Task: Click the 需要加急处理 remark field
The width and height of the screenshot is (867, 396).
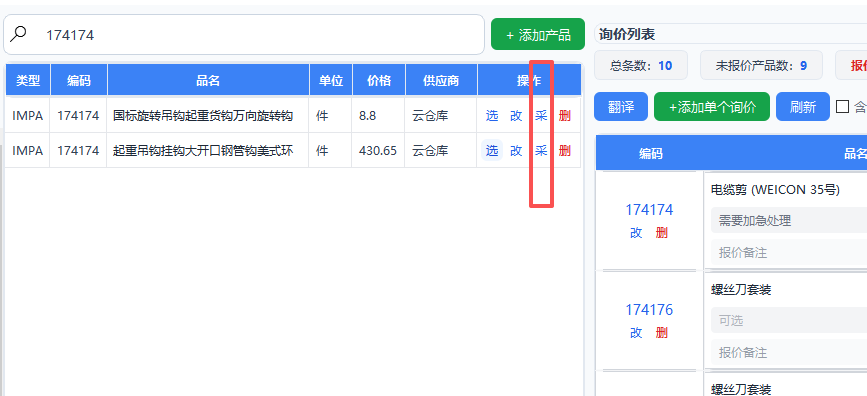Action: [789, 221]
